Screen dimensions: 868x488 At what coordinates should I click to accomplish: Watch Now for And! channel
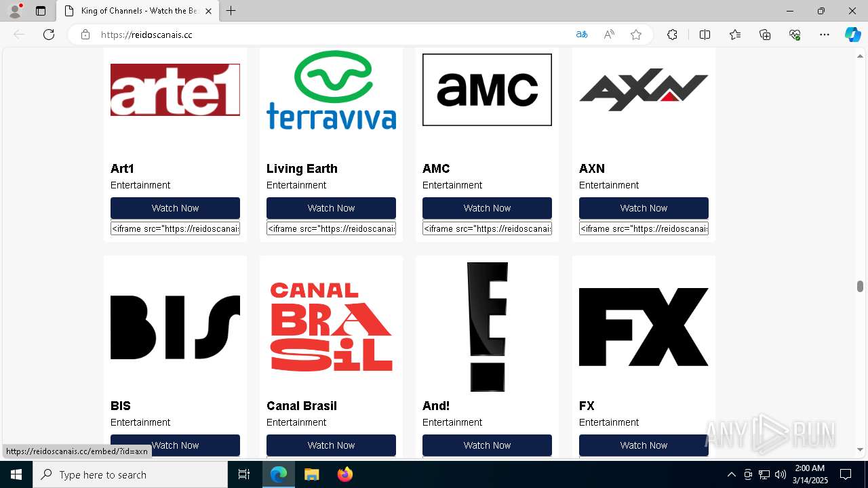pyautogui.click(x=487, y=445)
